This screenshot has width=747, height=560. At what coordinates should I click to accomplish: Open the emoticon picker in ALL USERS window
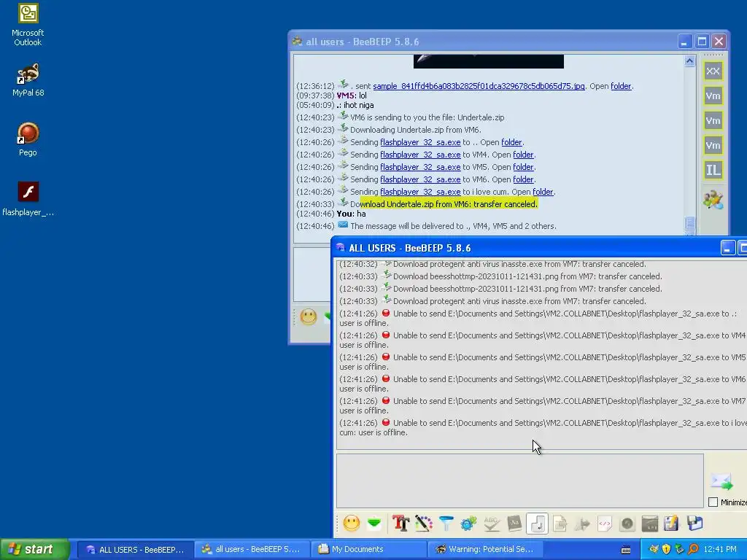(352, 524)
